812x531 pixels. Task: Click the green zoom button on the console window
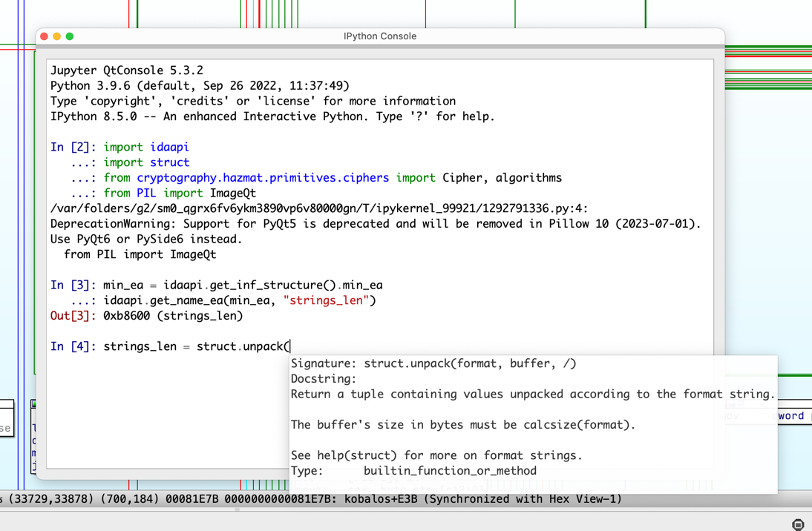[69, 35]
